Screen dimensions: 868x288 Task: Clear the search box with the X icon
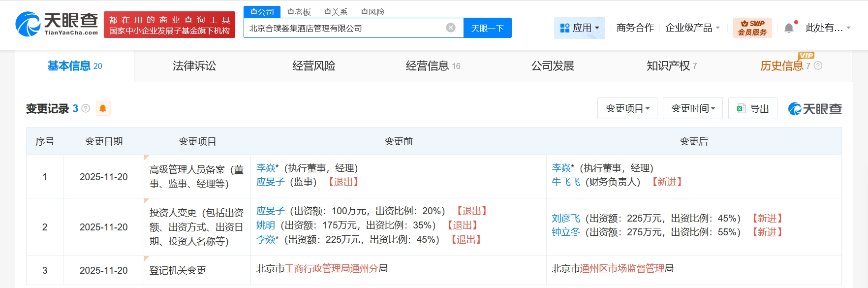450,28
